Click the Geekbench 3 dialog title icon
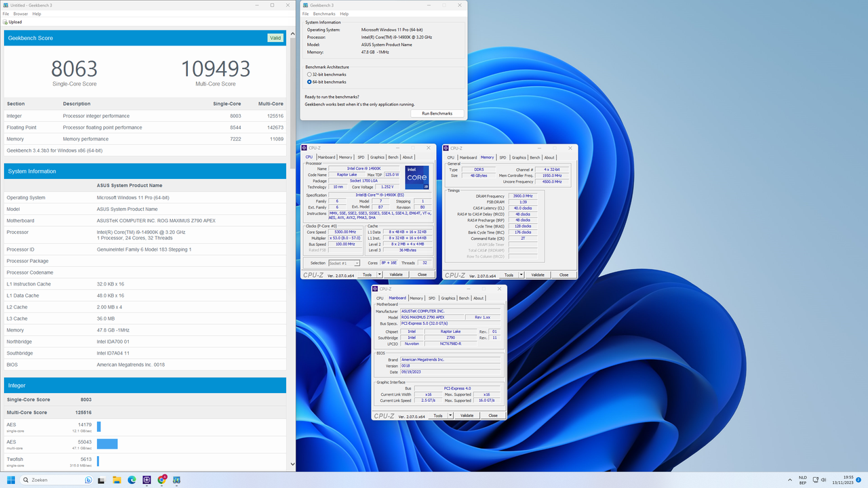Viewport: 868px width, 488px height. [306, 5]
